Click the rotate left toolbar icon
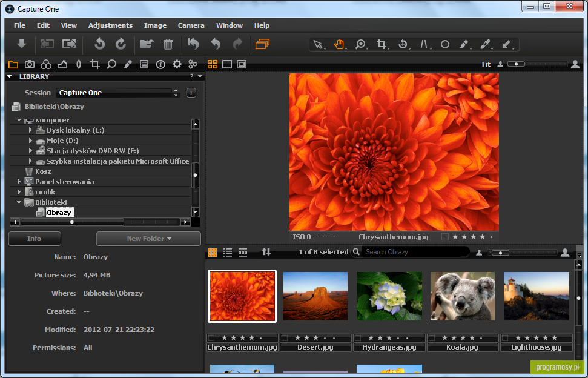This screenshot has width=588, height=378. [99, 44]
